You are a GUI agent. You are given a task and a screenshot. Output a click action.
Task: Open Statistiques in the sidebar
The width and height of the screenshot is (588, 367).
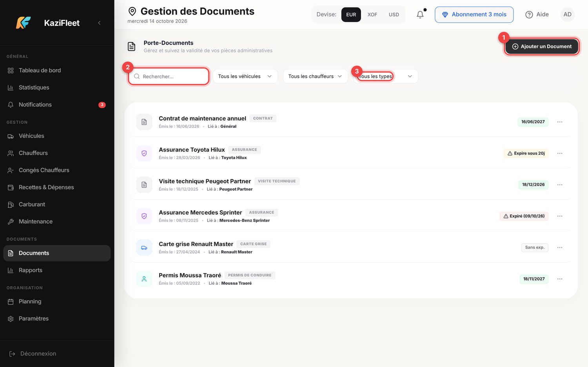point(57,87)
